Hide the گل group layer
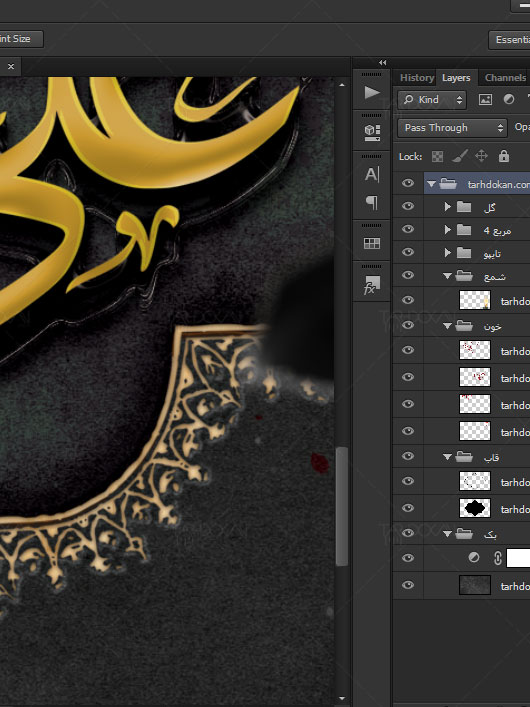The width and height of the screenshot is (530, 707). 408,206
